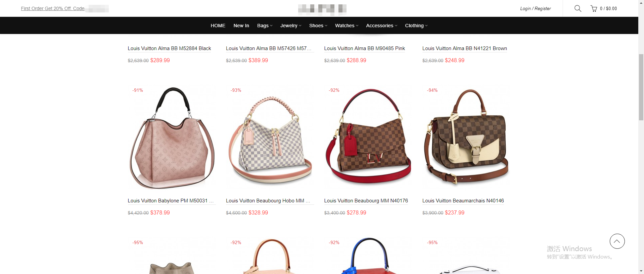Image resolution: width=644 pixels, height=274 pixels.
Task: Select the red Beaubourg MM N40176 bag image
Action: [368, 138]
